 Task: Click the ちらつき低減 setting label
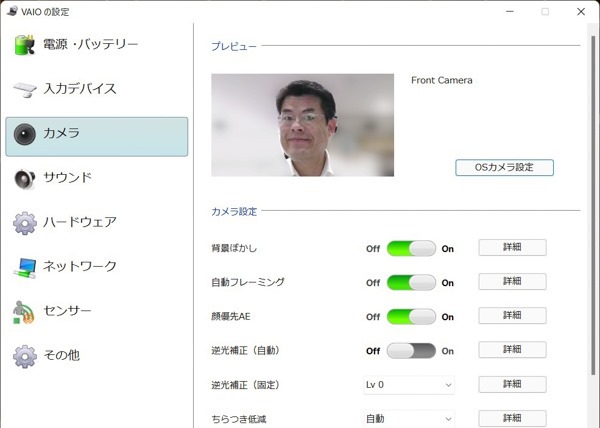pyautogui.click(x=239, y=419)
